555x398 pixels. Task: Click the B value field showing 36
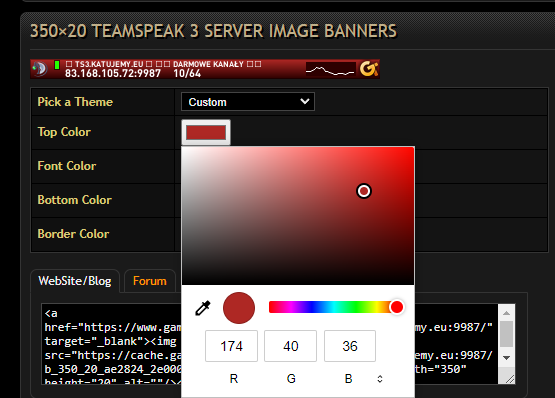click(350, 346)
